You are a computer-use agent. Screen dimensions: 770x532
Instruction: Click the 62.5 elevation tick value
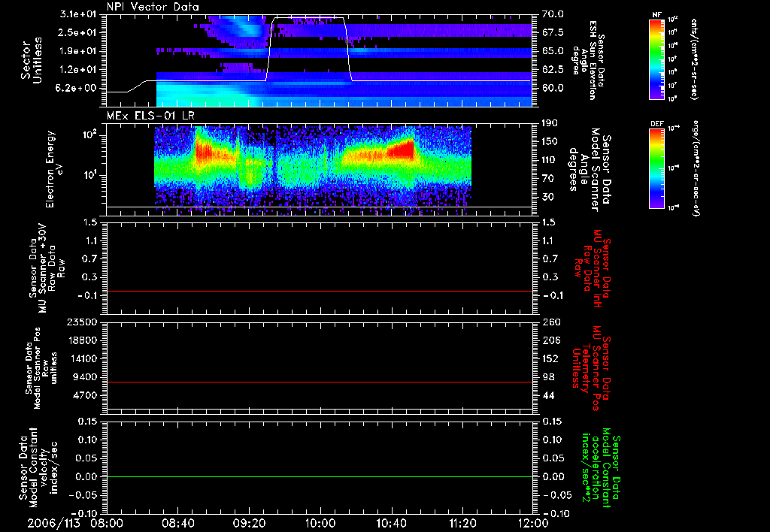coord(553,70)
